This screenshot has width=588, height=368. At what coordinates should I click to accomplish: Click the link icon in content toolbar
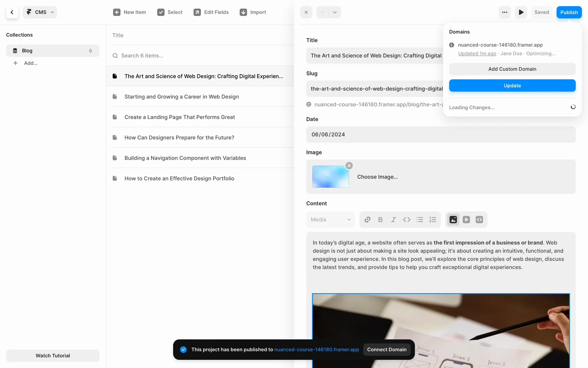point(367,220)
